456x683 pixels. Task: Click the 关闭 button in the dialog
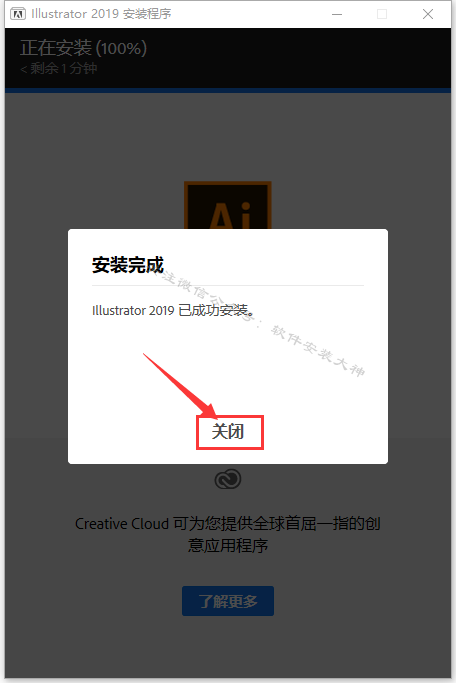pos(230,432)
